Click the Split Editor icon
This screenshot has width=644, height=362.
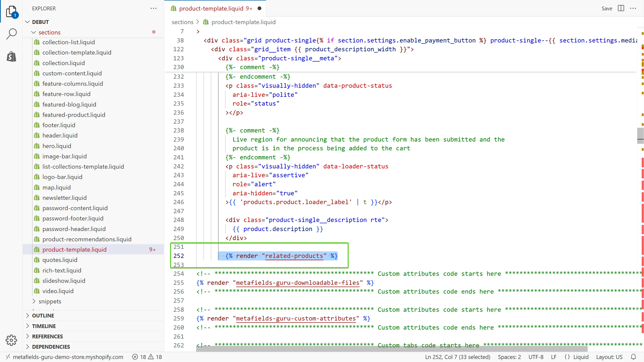[621, 8]
